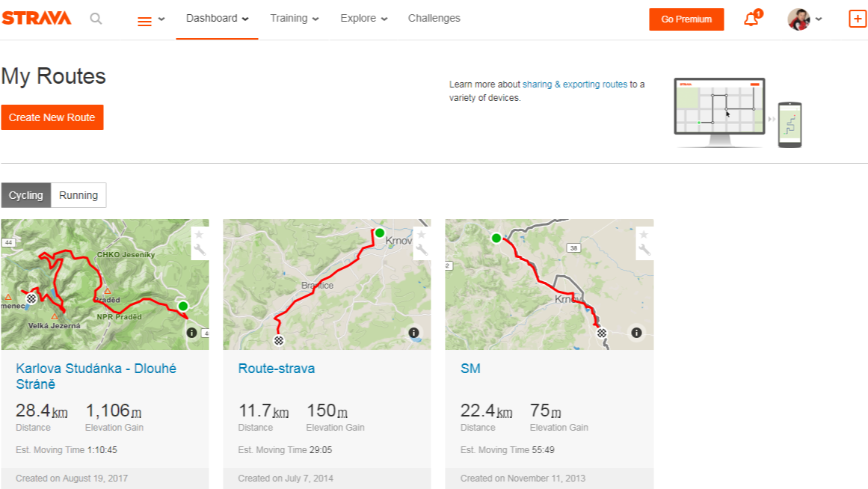Click Create New Route button

tap(52, 117)
